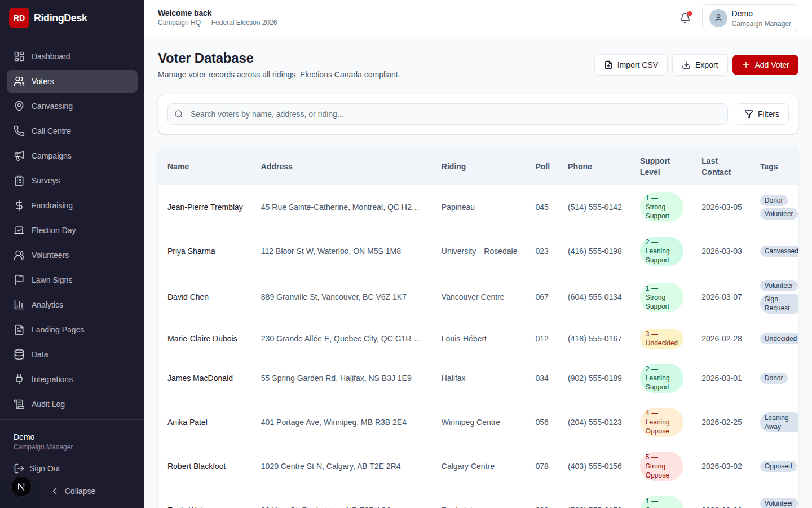Click the Canvassing map pin icon
The height and width of the screenshot is (508, 812).
(x=19, y=106)
